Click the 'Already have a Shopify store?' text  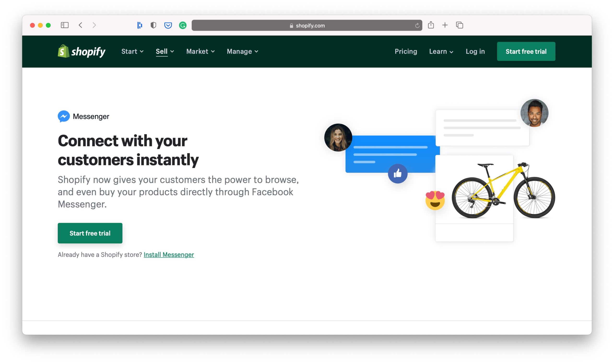100,254
